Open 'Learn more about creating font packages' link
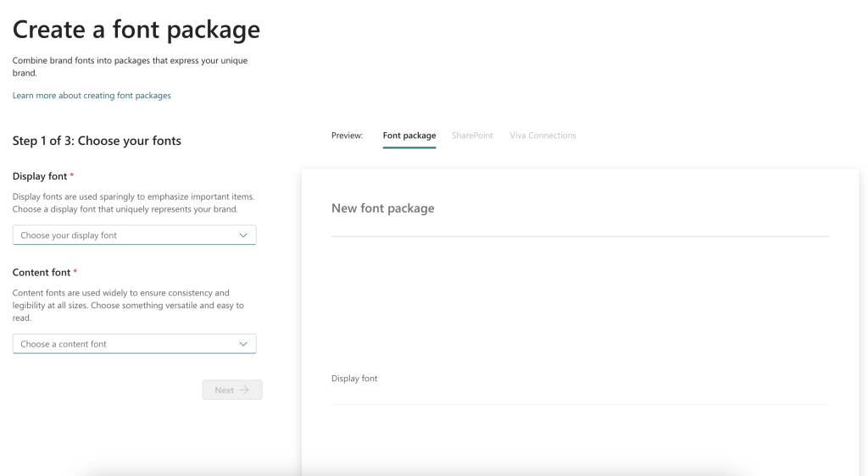 pos(92,96)
